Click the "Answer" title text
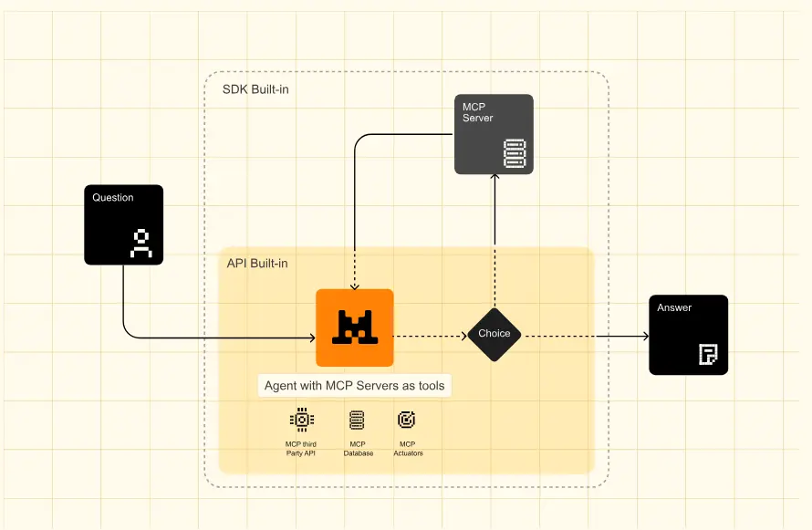812x530 pixels. point(674,308)
